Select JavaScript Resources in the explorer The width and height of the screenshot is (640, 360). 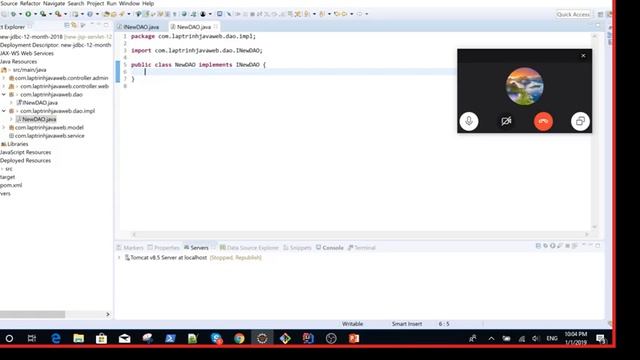[25, 152]
